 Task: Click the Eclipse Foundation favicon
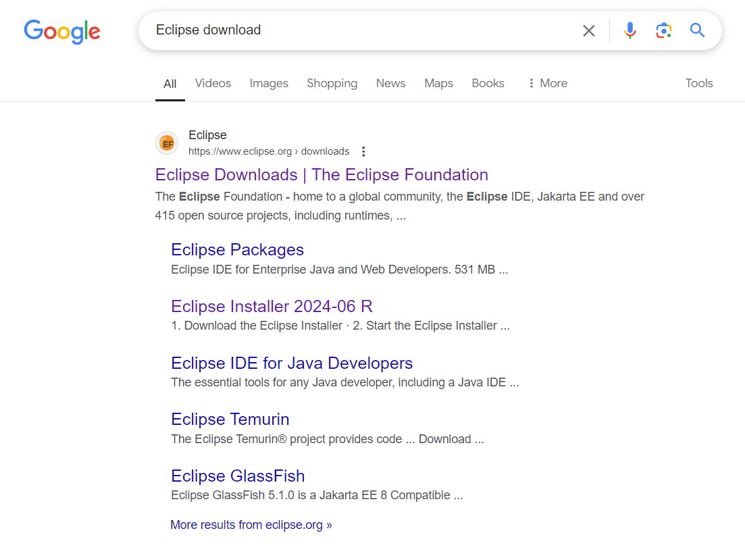pyautogui.click(x=167, y=143)
